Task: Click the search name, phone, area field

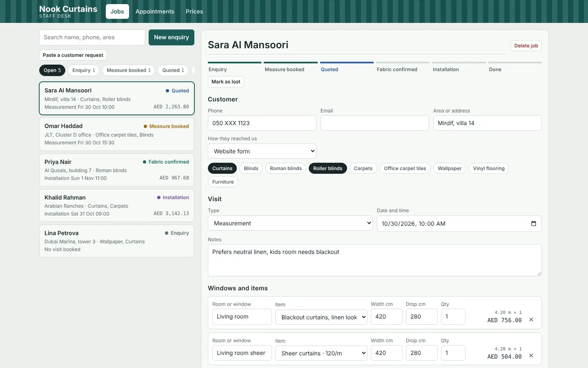Action: (x=92, y=37)
